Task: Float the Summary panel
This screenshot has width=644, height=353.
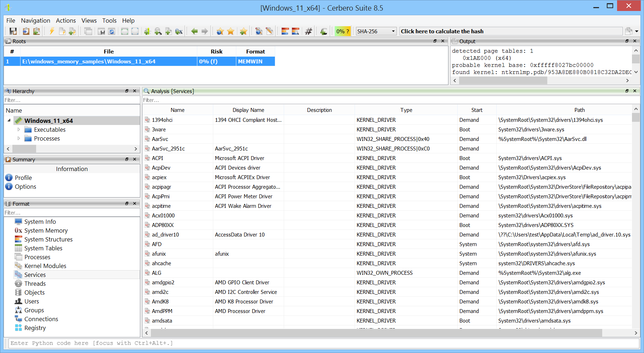Action: (127, 159)
